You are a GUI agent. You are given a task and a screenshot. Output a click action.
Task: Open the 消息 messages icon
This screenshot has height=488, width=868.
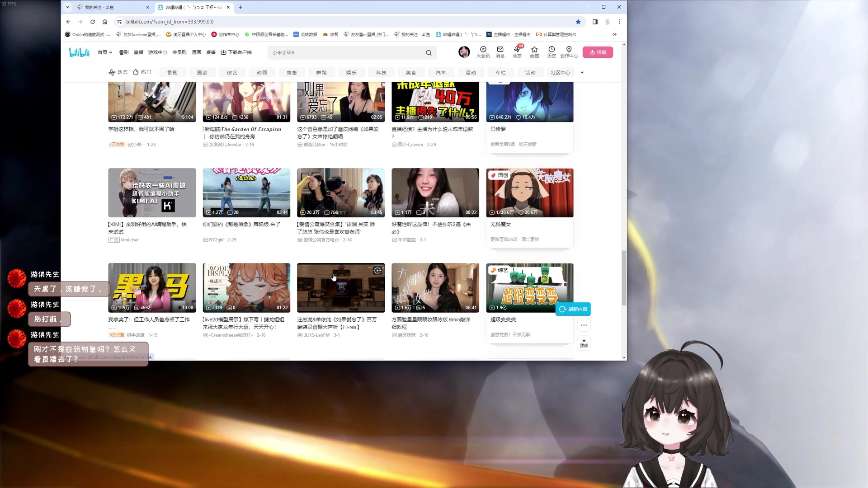(500, 52)
